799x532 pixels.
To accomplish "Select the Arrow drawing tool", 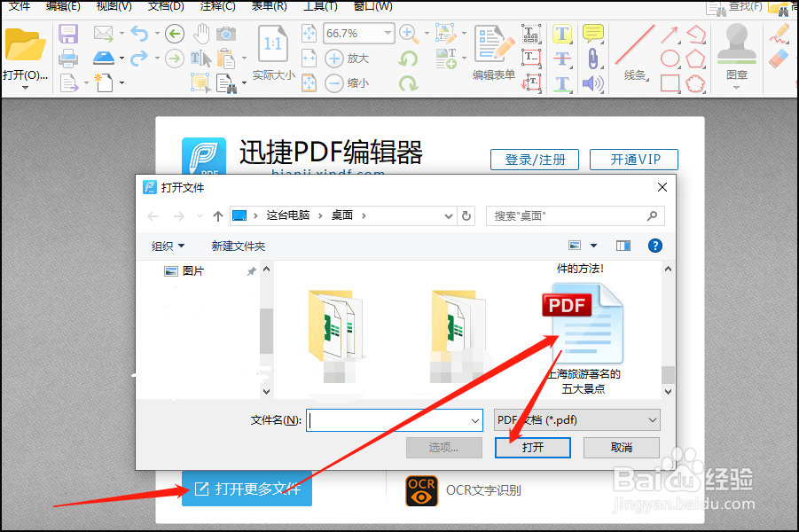I will (670, 35).
